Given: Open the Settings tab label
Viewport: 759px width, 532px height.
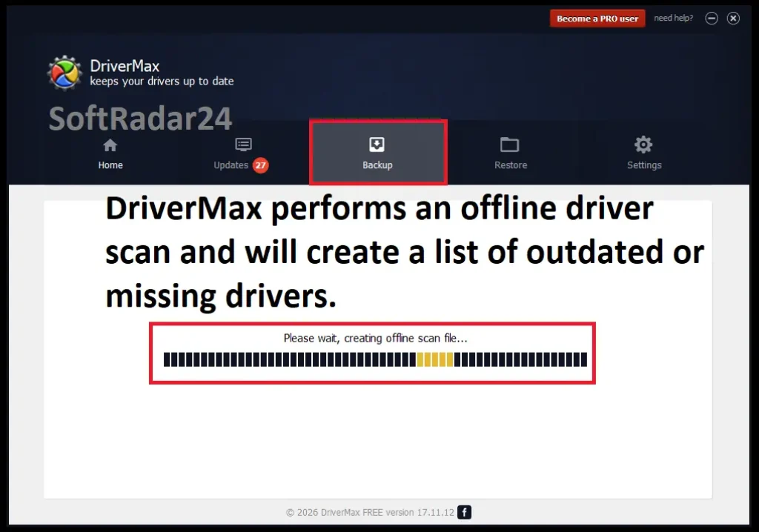Looking at the screenshot, I should (644, 165).
